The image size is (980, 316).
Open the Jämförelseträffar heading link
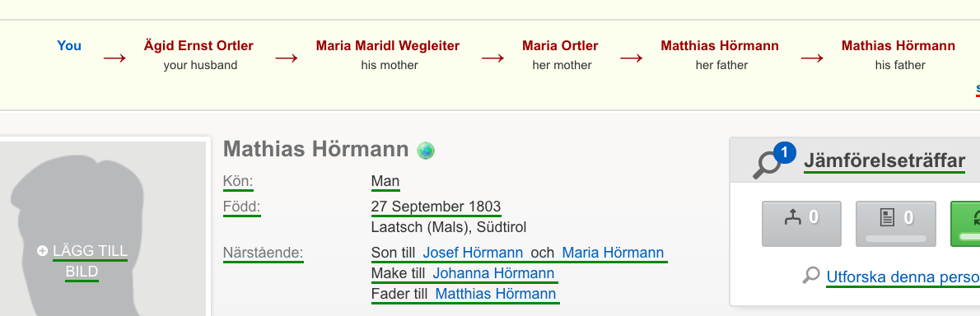coord(884,160)
